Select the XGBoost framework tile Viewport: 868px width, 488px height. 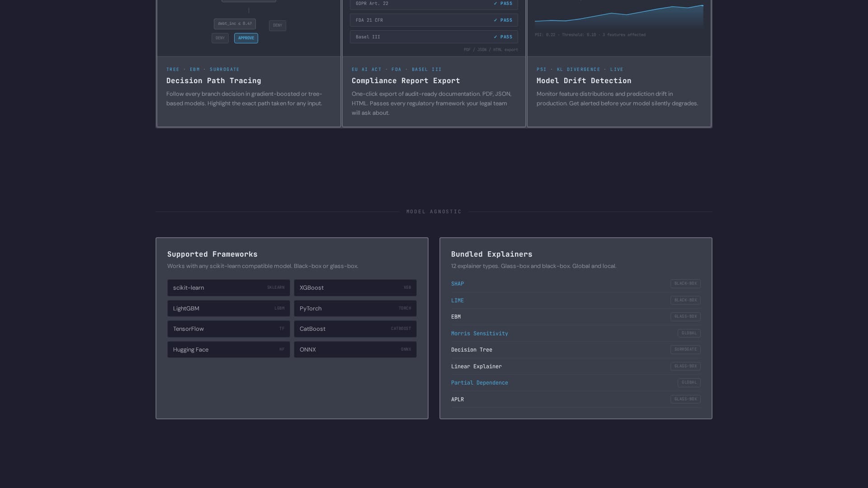[x=355, y=288]
